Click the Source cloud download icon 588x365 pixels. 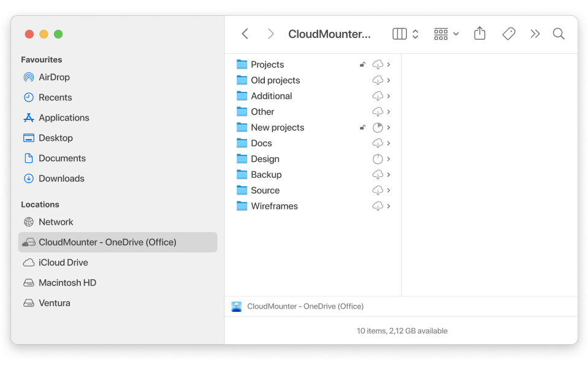[x=378, y=190]
